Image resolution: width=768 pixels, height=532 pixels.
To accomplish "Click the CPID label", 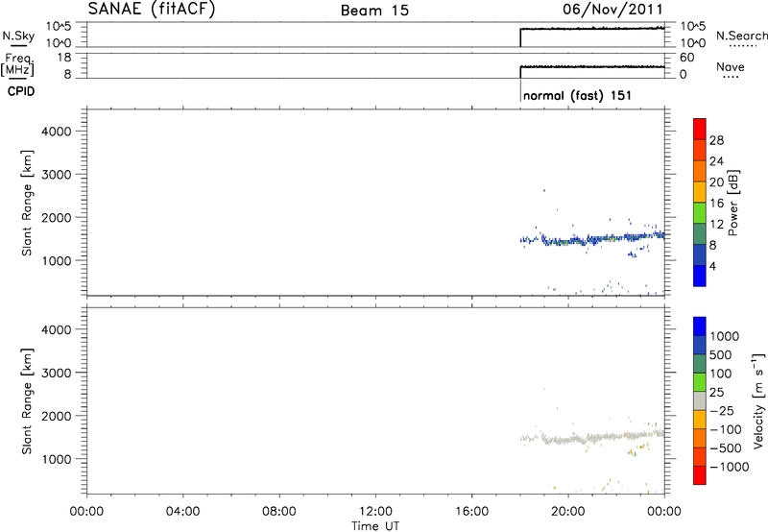I will (x=21, y=91).
